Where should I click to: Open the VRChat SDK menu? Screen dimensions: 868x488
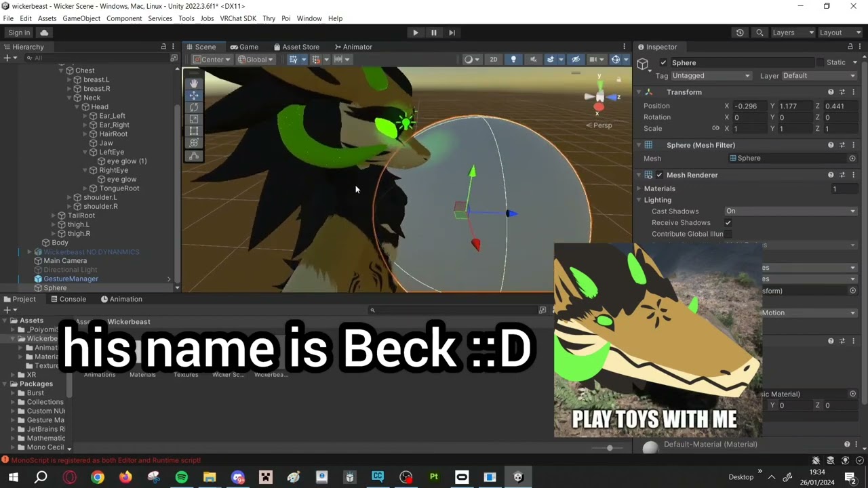pyautogui.click(x=237, y=18)
